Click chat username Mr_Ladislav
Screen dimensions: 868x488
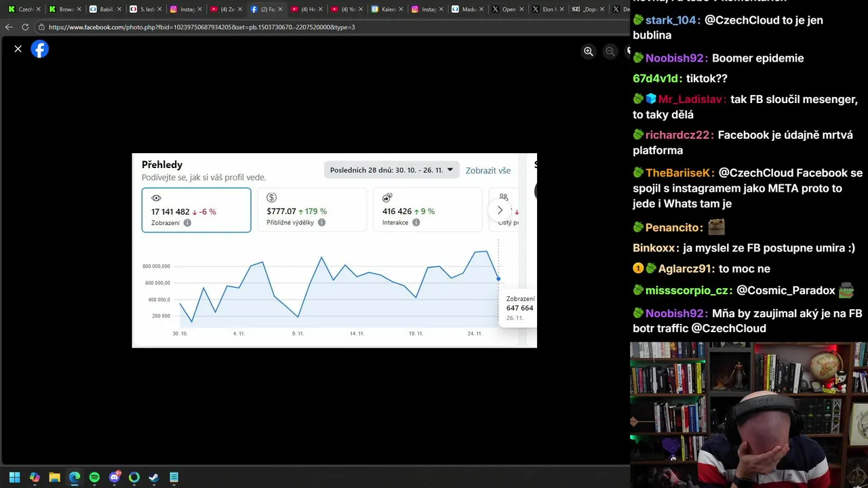[x=690, y=100]
